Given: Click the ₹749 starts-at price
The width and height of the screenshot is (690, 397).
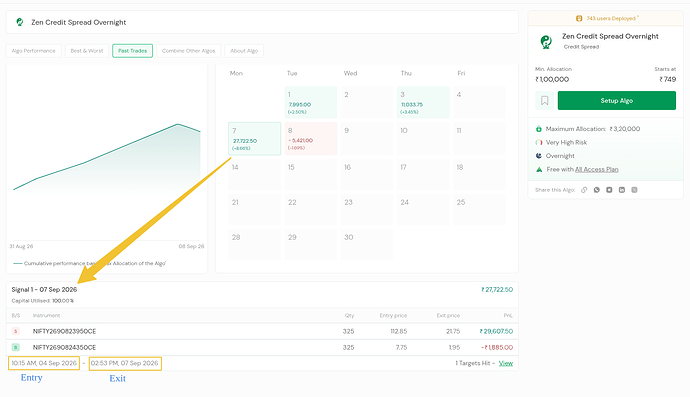Looking at the screenshot, I should pyautogui.click(x=668, y=80).
